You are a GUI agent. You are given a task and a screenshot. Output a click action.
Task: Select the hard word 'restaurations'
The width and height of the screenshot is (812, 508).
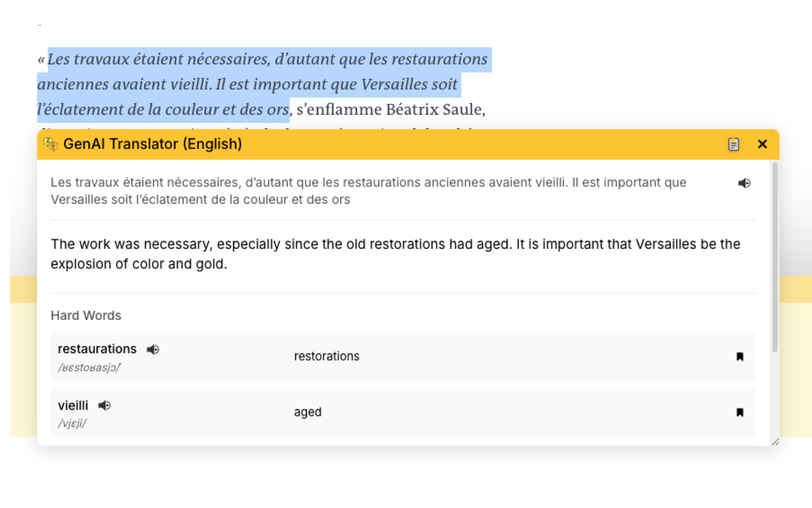[x=96, y=349]
